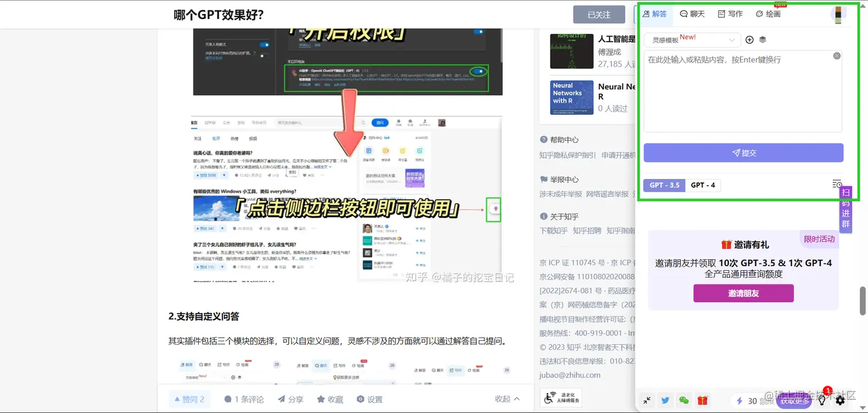868x413 pixels.
Task: Open the 1 条评论 comments
Action: click(x=244, y=399)
